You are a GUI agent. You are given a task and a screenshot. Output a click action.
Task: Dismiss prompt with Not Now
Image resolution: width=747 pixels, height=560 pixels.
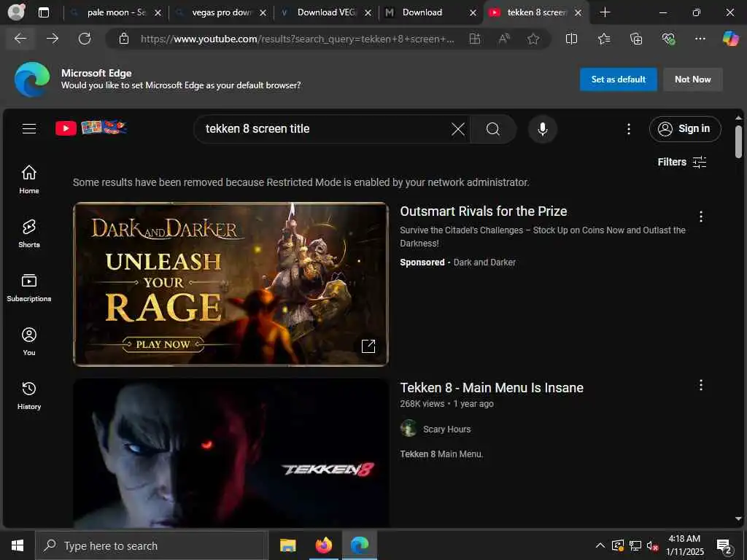pos(693,79)
